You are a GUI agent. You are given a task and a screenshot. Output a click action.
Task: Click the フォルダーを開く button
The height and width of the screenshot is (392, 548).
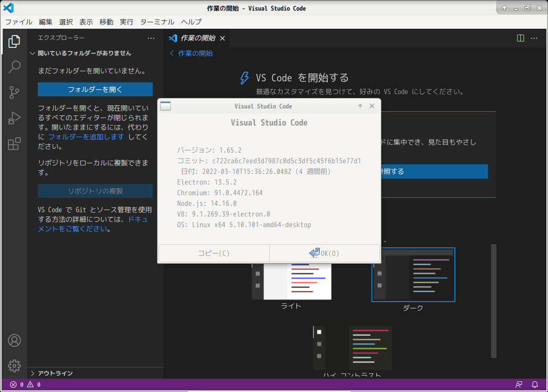click(95, 89)
